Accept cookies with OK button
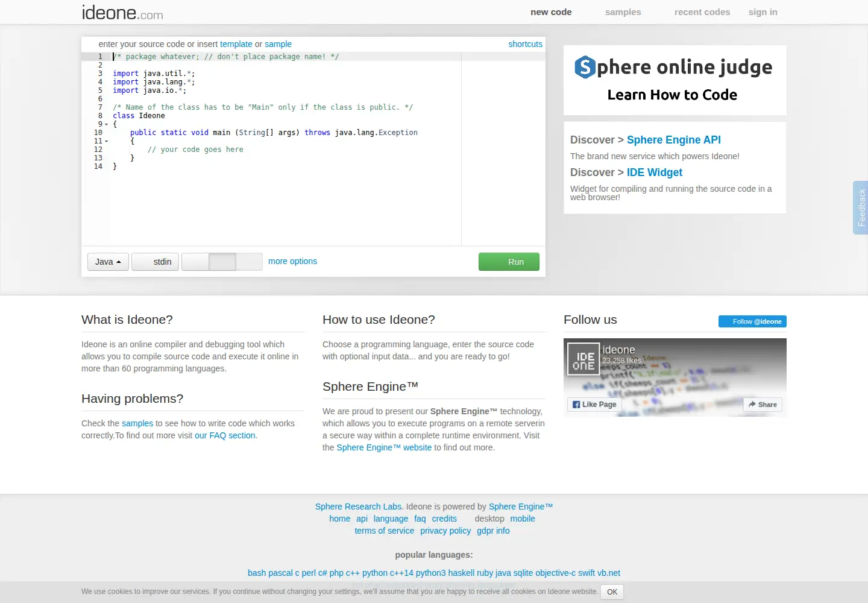This screenshot has width=868, height=603. pyautogui.click(x=612, y=592)
